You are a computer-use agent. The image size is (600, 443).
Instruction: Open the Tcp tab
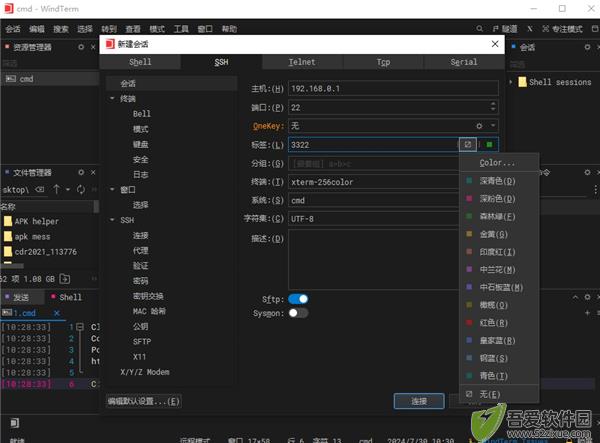point(383,62)
